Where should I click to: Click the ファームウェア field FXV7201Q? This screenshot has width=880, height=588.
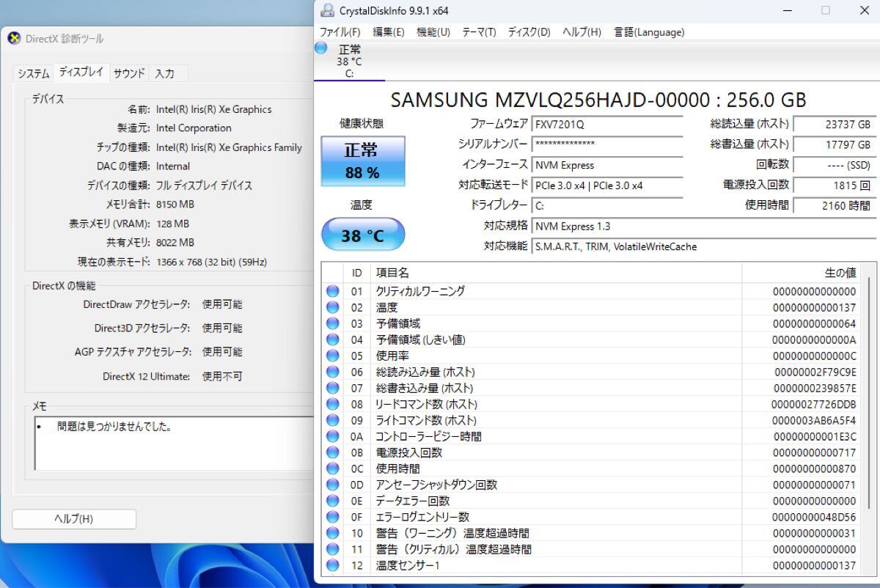pyautogui.click(x=607, y=125)
